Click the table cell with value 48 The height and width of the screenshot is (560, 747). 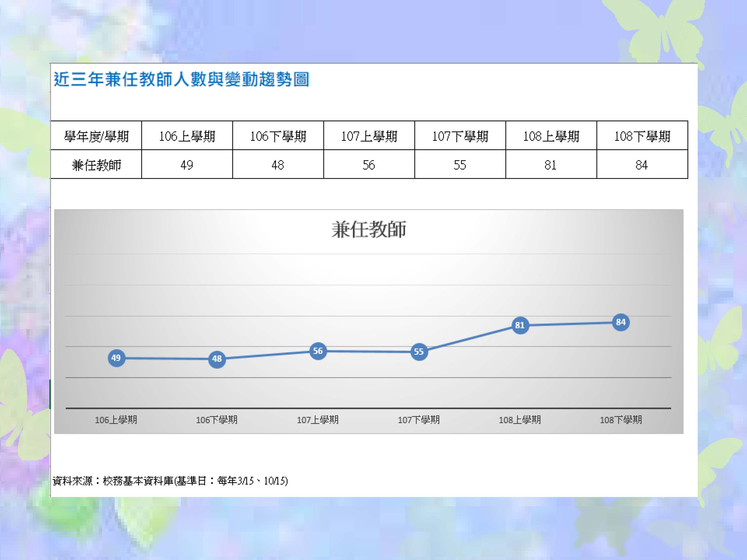click(x=278, y=164)
